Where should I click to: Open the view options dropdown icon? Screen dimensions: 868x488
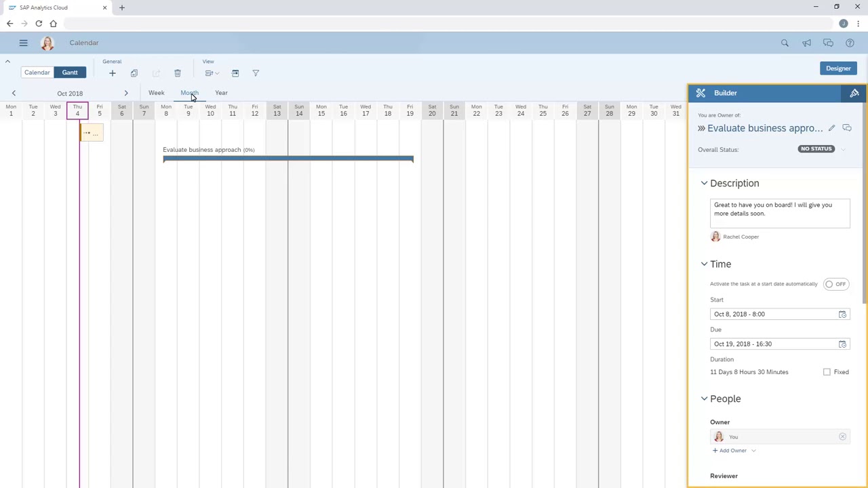[x=212, y=73]
